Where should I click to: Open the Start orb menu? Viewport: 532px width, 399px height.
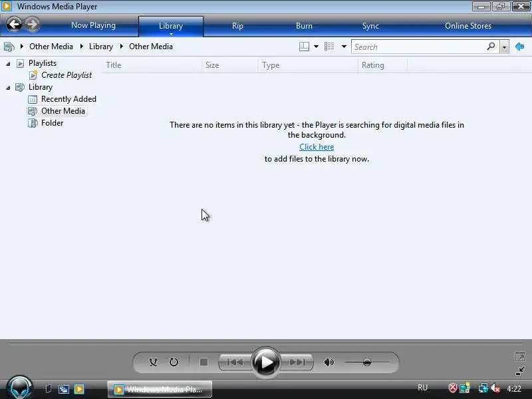pos(20,388)
